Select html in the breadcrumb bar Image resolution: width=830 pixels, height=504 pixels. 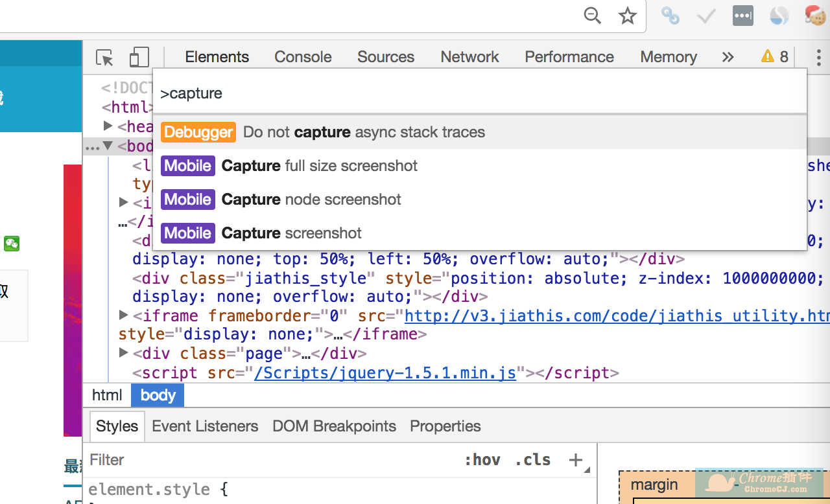pyautogui.click(x=107, y=395)
